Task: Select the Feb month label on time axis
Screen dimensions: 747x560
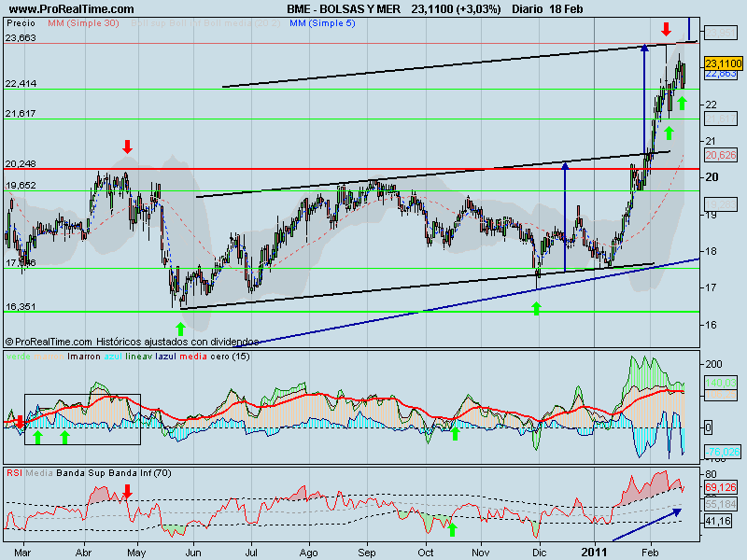Action: click(650, 553)
